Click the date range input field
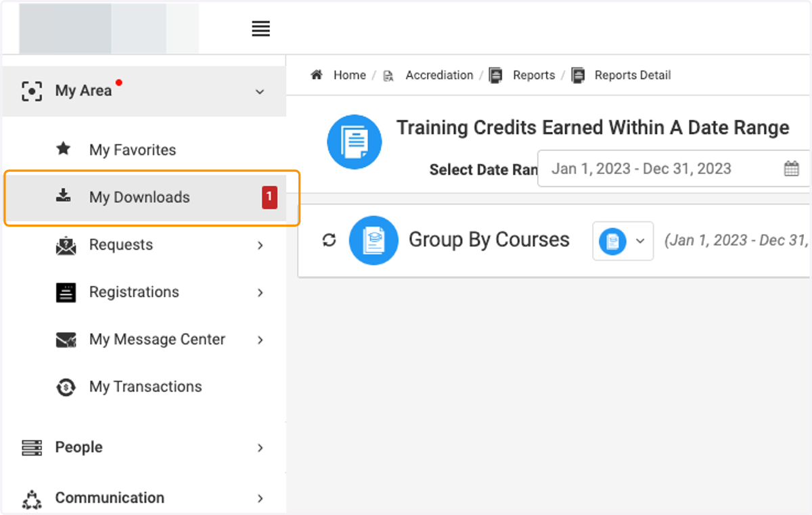 [x=673, y=169]
